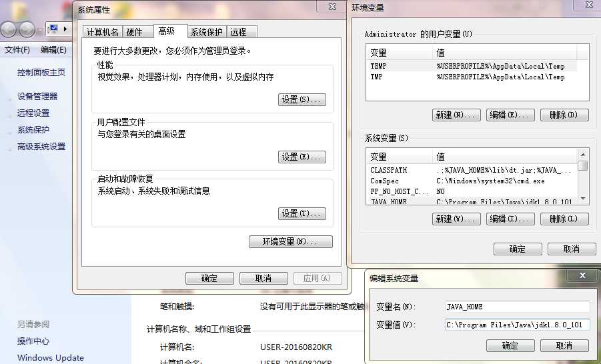Viewport: 601px width, 364px height.
Task: Click 新建(N) for user variables
Action: pos(456,115)
